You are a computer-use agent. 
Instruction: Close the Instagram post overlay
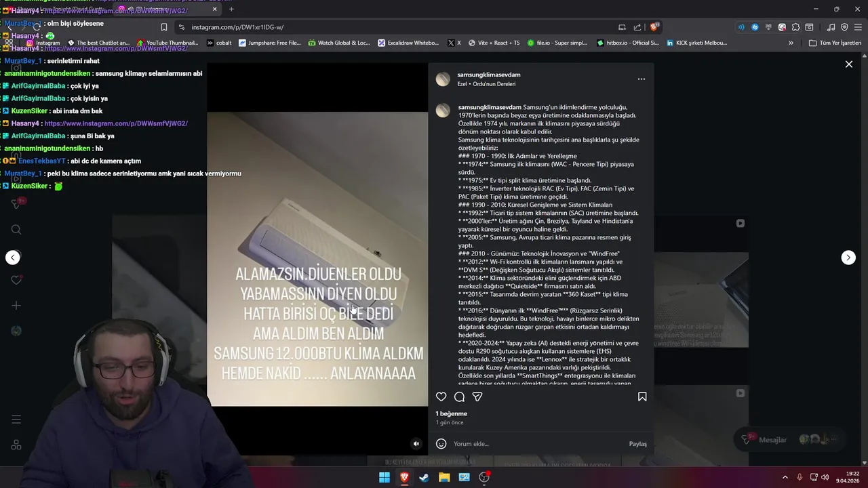point(848,64)
